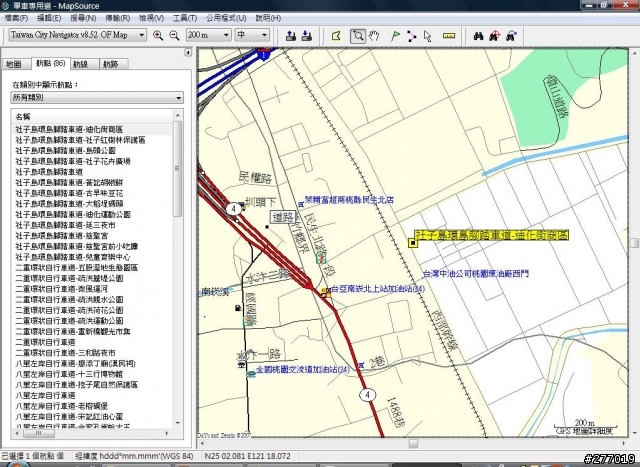Open the 公用程式(U) menu
This screenshot has width=640, height=467.
(226, 18)
